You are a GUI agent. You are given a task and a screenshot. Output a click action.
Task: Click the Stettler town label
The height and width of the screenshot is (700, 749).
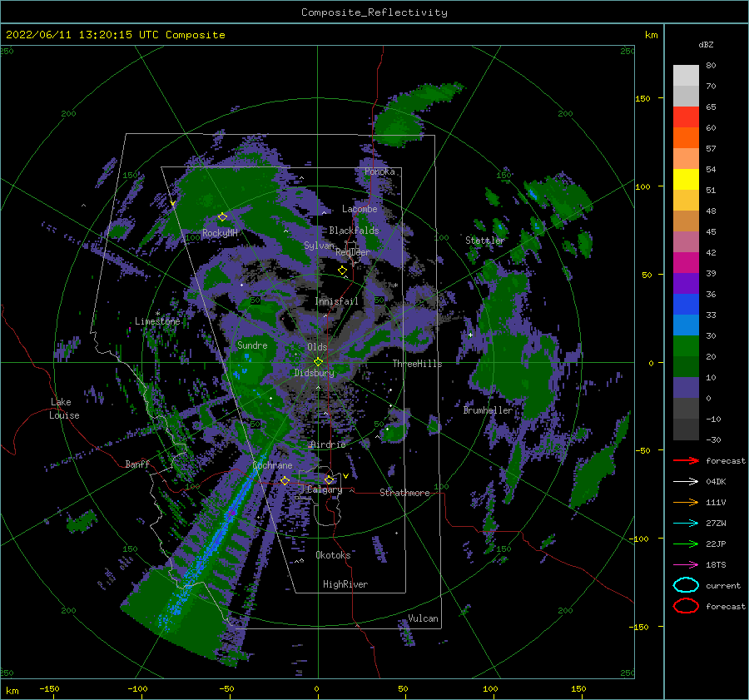click(485, 241)
